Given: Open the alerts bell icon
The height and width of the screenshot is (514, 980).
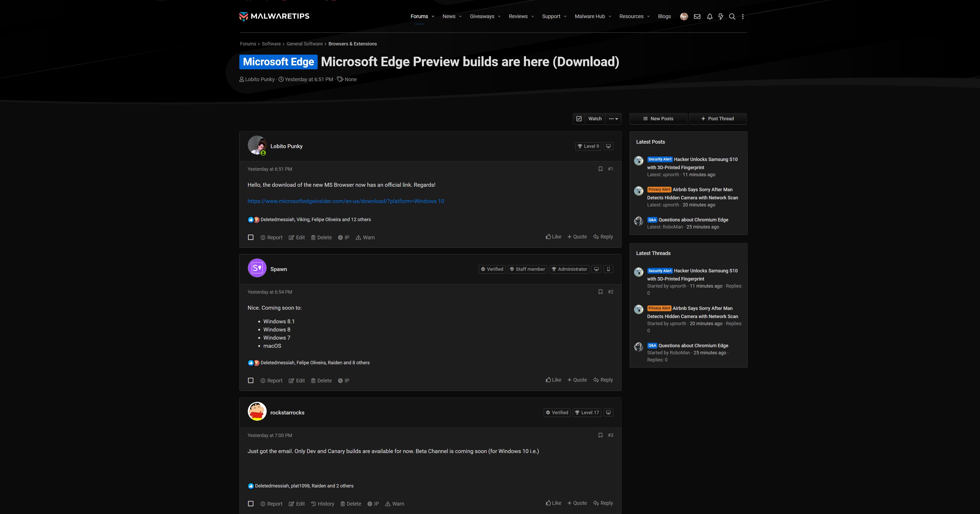Looking at the screenshot, I should point(709,16).
